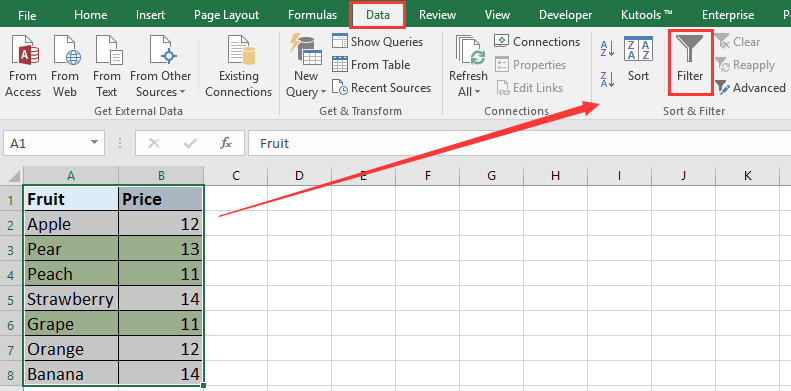Screen dimensions: 791x391
Task: Open Connections dialog
Action: (537, 41)
